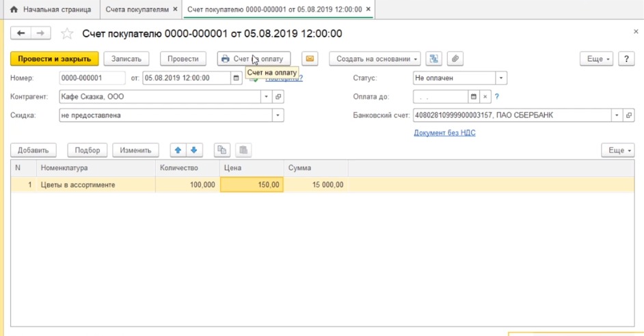
Task: Open calendar picker for document date
Action: 237,78
